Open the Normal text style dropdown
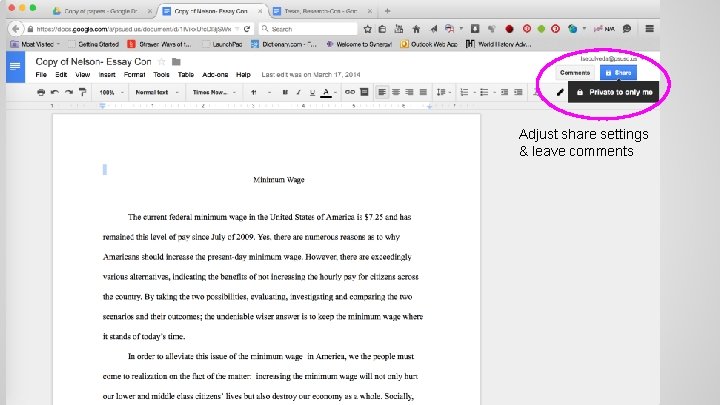This screenshot has height=405, width=720. click(156, 92)
